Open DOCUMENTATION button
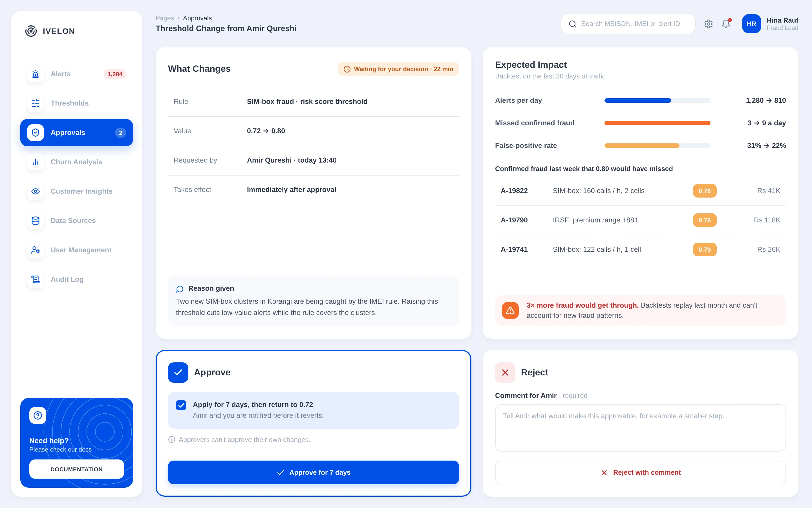The image size is (812, 508). pos(76,469)
